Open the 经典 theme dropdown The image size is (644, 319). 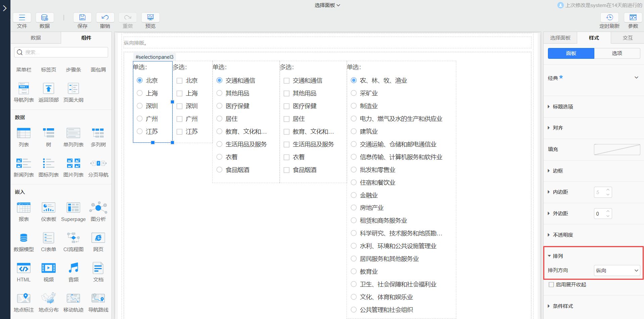(x=636, y=77)
